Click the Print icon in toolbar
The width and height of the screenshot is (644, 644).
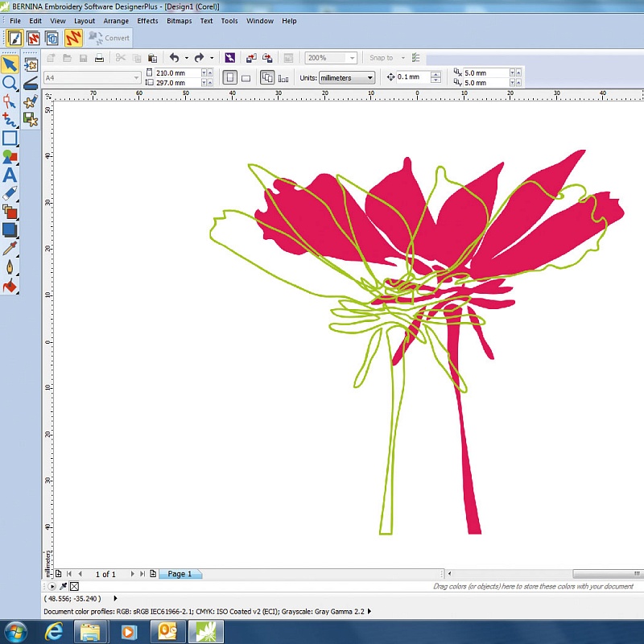click(x=99, y=58)
